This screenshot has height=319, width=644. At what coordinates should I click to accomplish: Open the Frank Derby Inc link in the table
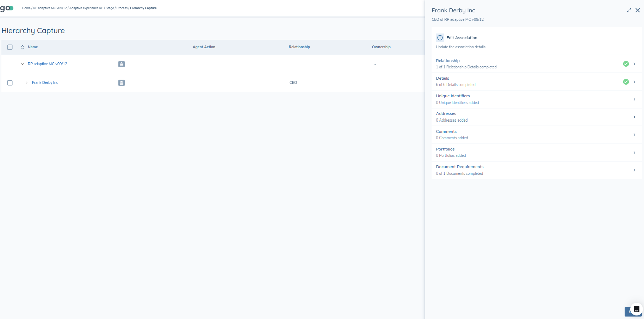(x=45, y=82)
